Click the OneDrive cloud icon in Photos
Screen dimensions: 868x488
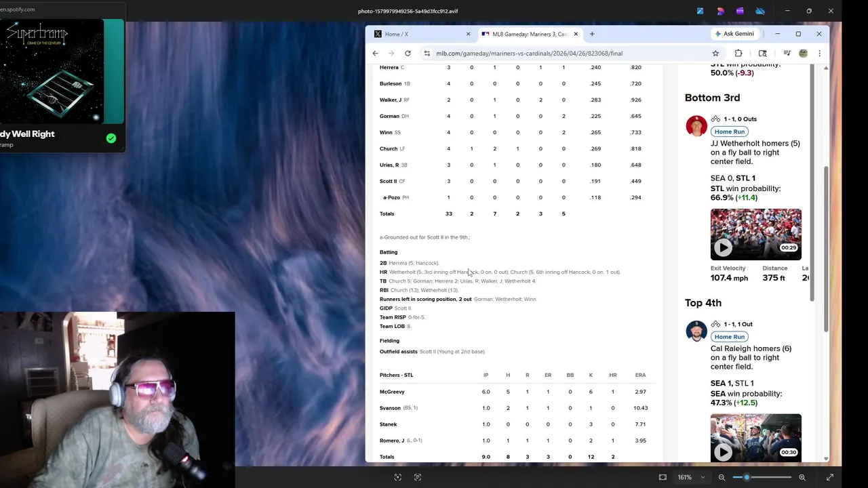[760, 11]
